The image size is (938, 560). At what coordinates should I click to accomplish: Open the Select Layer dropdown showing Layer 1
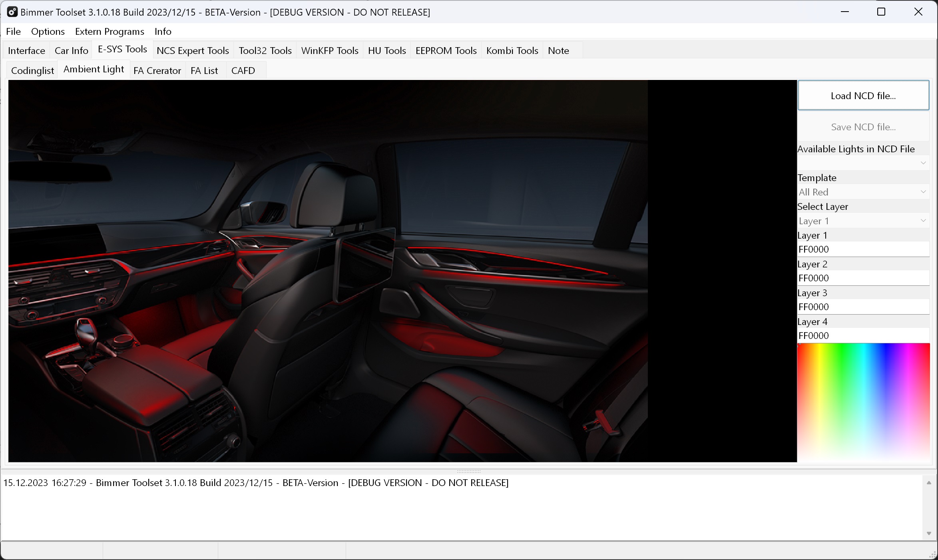click(x=863, y=221)
